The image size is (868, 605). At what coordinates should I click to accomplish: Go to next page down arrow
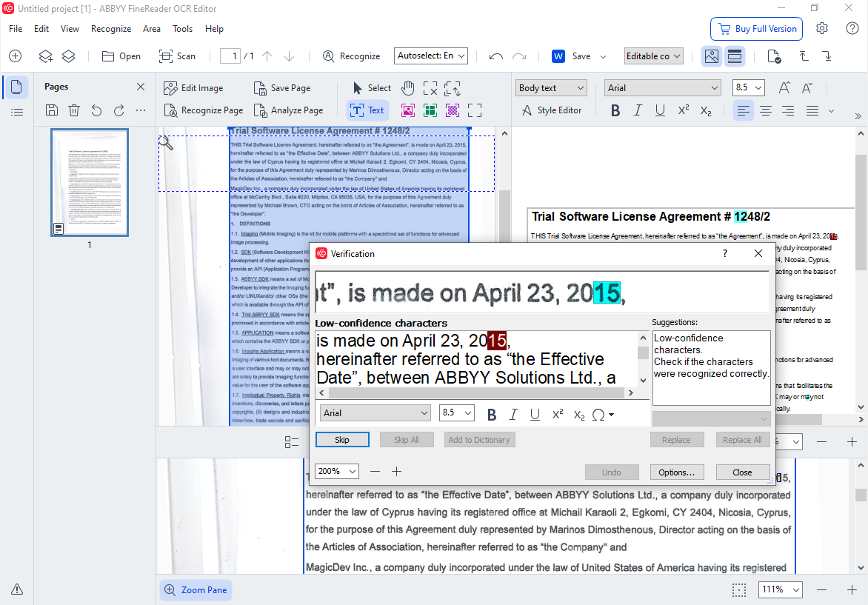[x=289, y=56]
